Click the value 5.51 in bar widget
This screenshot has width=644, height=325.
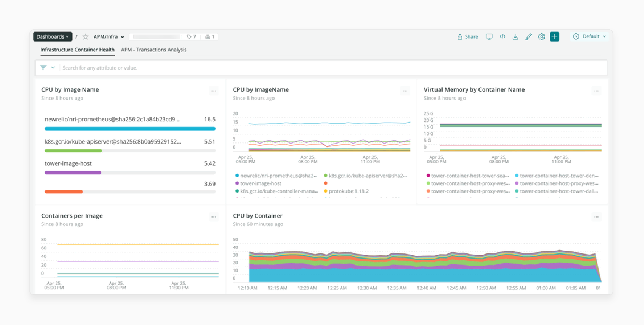[x=209, y=142]
